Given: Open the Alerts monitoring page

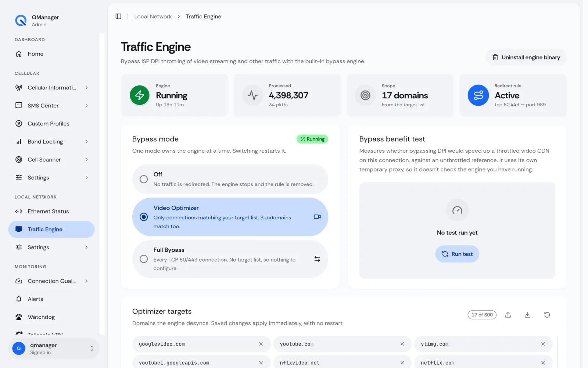Looking at the screenshot, I should (x=51, y=299).
